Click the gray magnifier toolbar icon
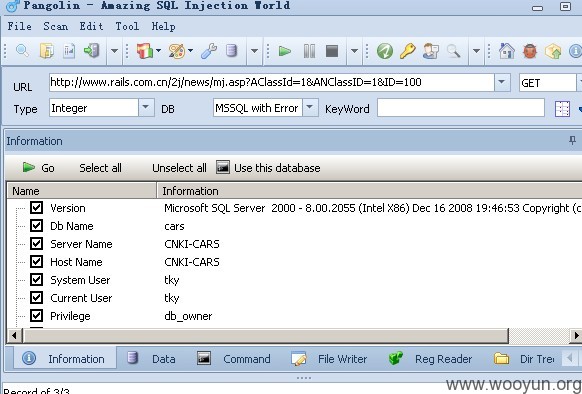 (x=453, y=51)
